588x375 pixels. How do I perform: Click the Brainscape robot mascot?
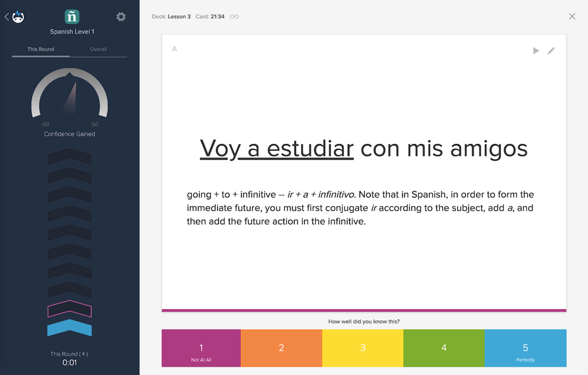click(x=18, y=16)
